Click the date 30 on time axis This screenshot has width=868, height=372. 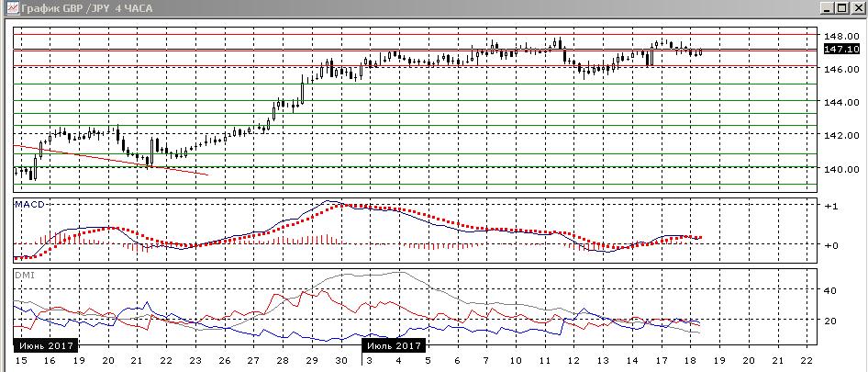coord(341,360)
